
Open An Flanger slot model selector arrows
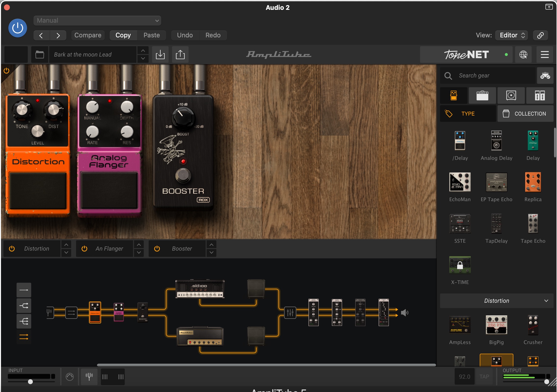point(139,249)
